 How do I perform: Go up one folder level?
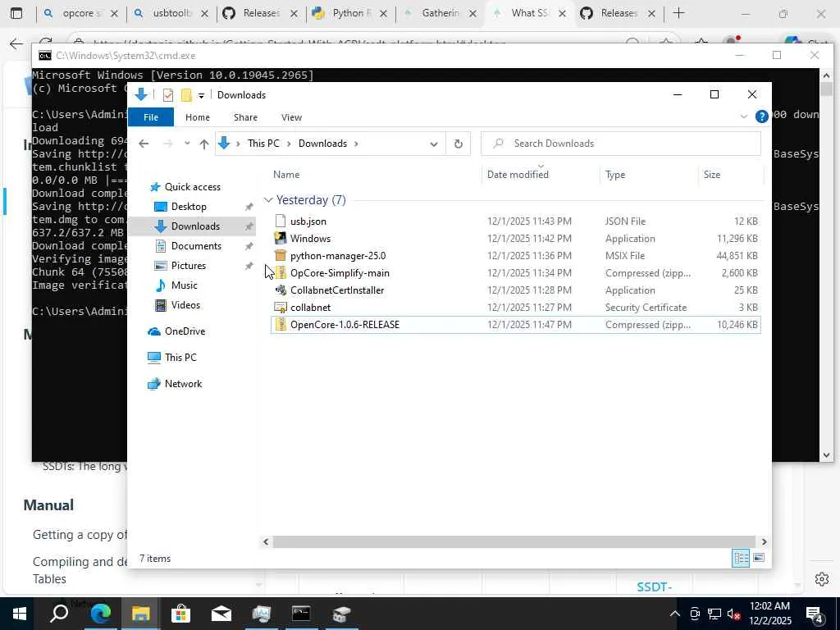pyautogui.click(x=204, y=144)
